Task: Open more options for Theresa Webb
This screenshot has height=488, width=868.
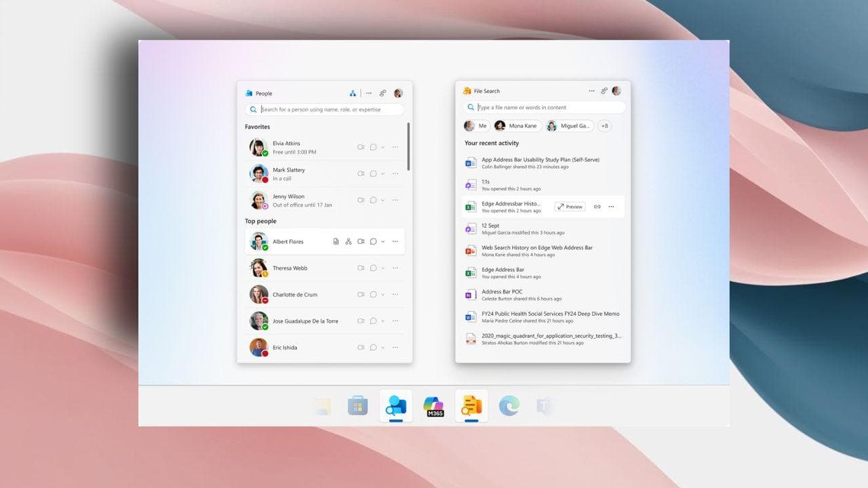Action: coord(395,268)
